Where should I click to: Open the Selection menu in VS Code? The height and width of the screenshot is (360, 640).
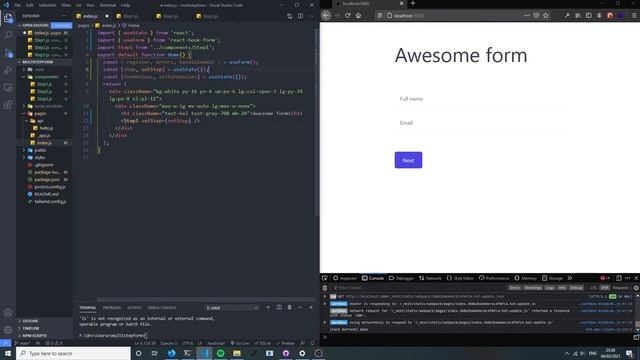pos(47,5)
